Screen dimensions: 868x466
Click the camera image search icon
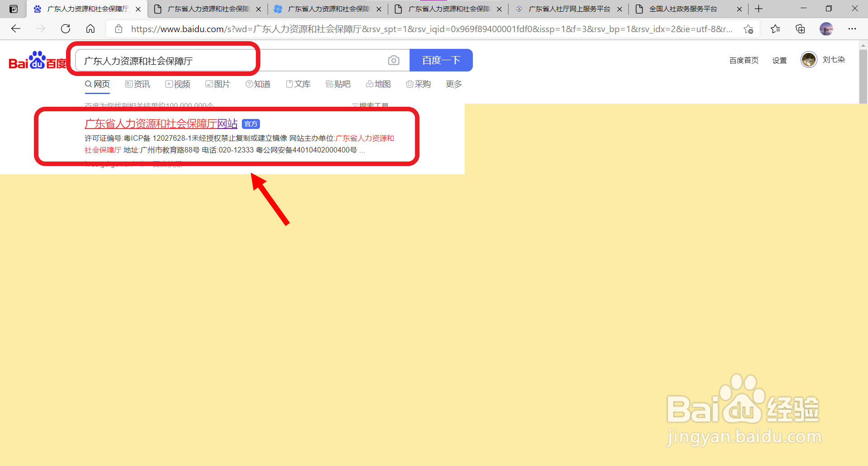click(394, 60)
